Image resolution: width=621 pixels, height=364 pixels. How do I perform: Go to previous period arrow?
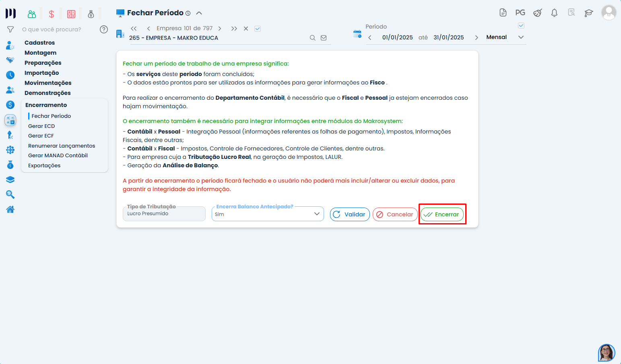pos(370,37)
